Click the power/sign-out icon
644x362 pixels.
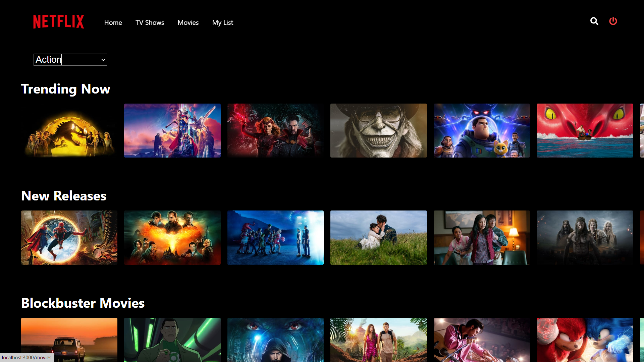(613, 21)
